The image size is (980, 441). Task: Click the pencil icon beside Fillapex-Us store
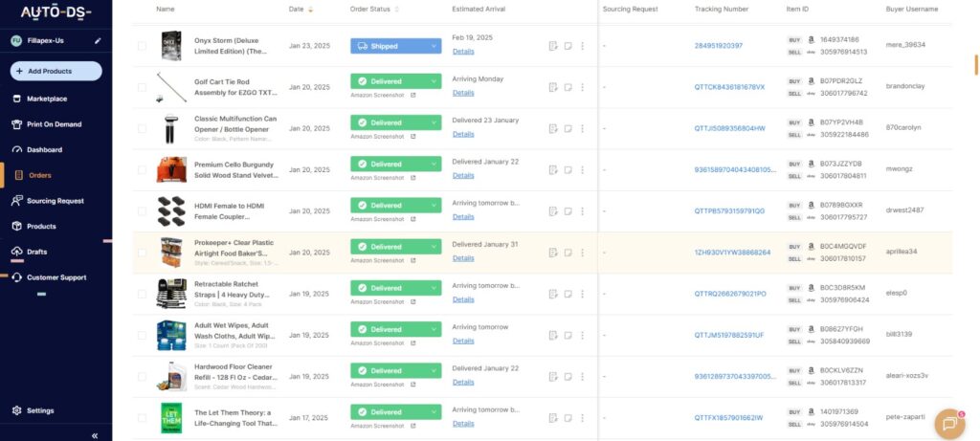(x=97, y=42)
